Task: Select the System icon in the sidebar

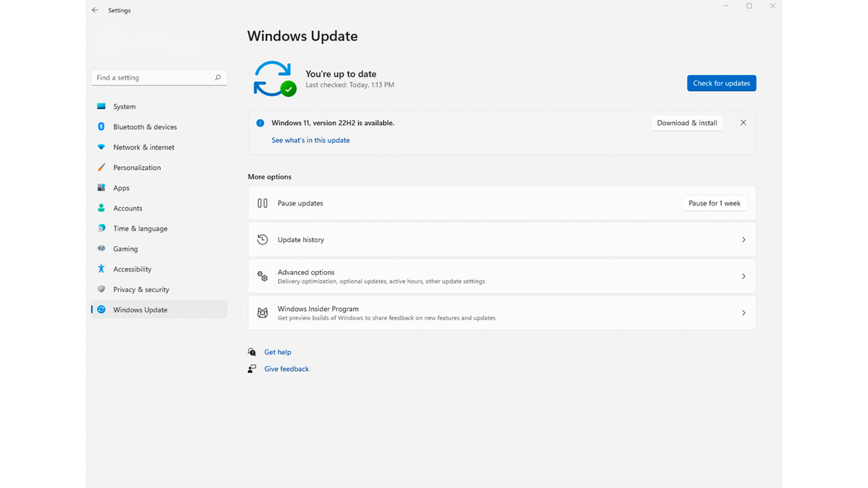Action: 101,106
